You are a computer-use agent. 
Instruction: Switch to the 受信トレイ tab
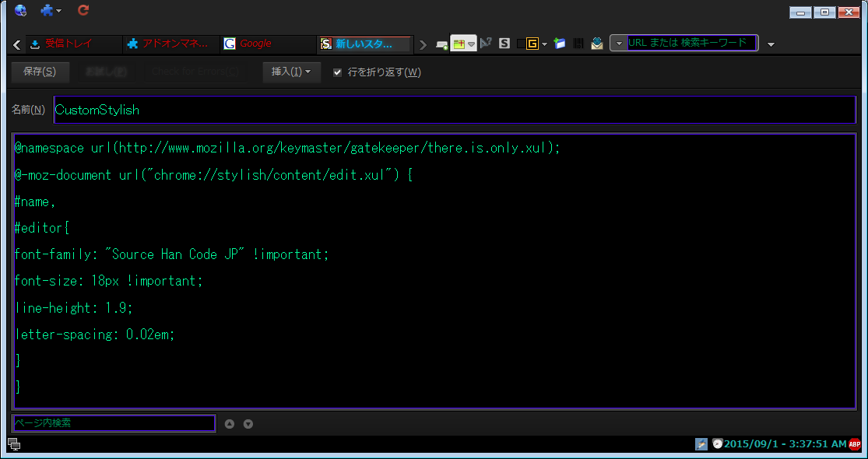click(x=74, y=44)
